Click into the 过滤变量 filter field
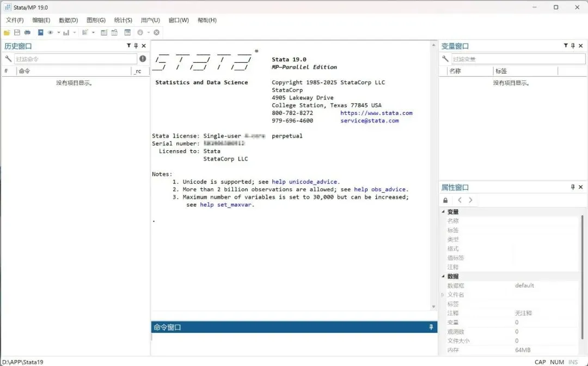The height and width of the screenshot is (366, 588). (x=518, y=59)
